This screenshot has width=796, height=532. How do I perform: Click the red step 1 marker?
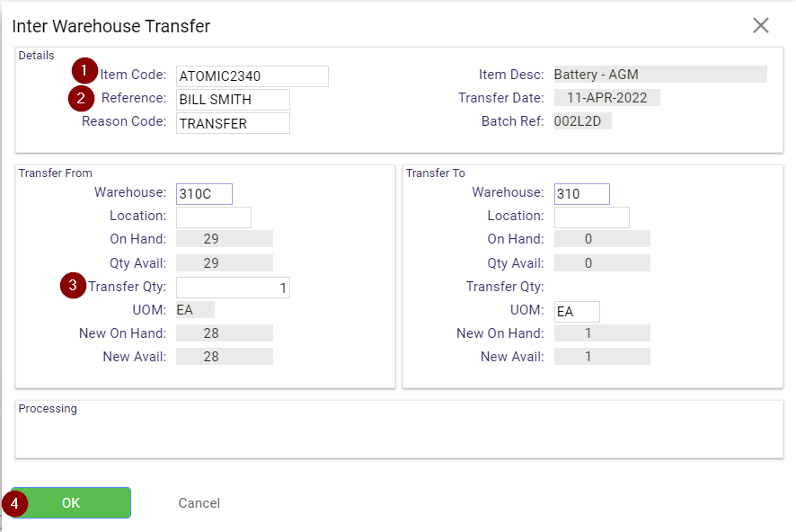84,71
